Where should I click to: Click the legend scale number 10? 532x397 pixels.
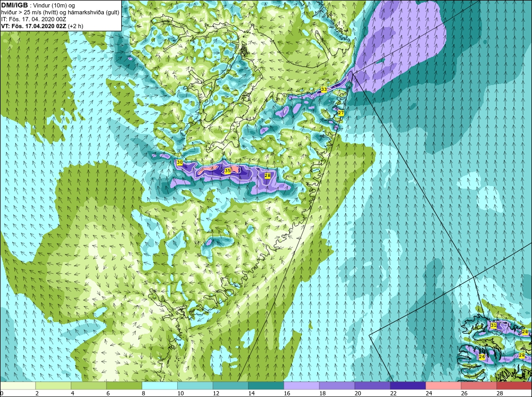tap(180, 393)
